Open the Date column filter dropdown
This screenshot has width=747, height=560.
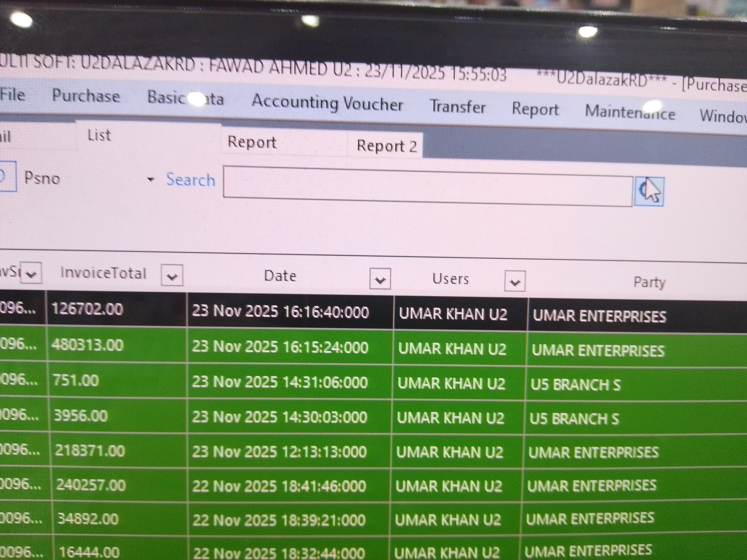[x=380, y=279]
